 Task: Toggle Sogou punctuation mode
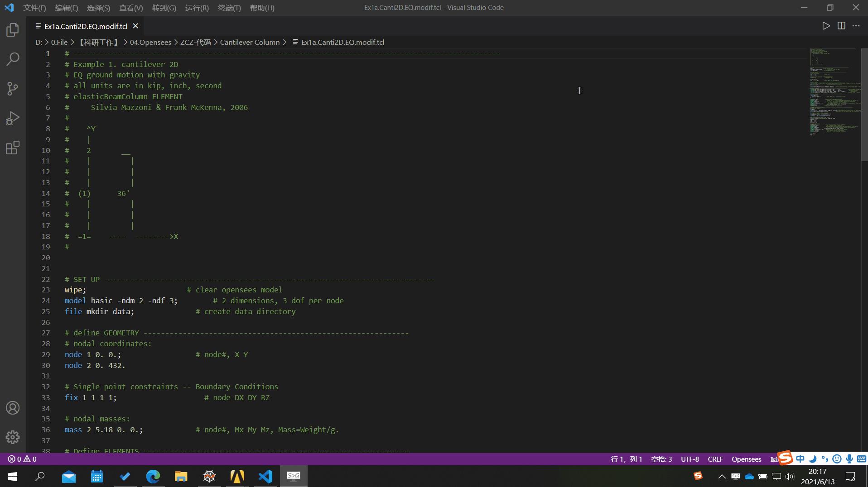[825, 458]
